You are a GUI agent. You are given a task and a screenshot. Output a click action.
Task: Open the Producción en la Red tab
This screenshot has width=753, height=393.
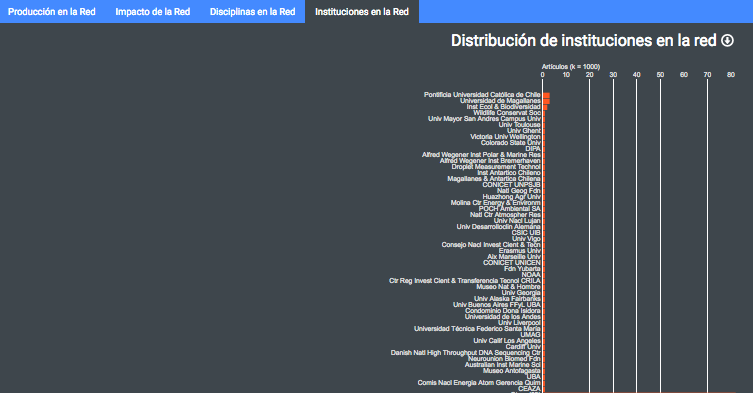pyautogui.click(x=52, y=12)
